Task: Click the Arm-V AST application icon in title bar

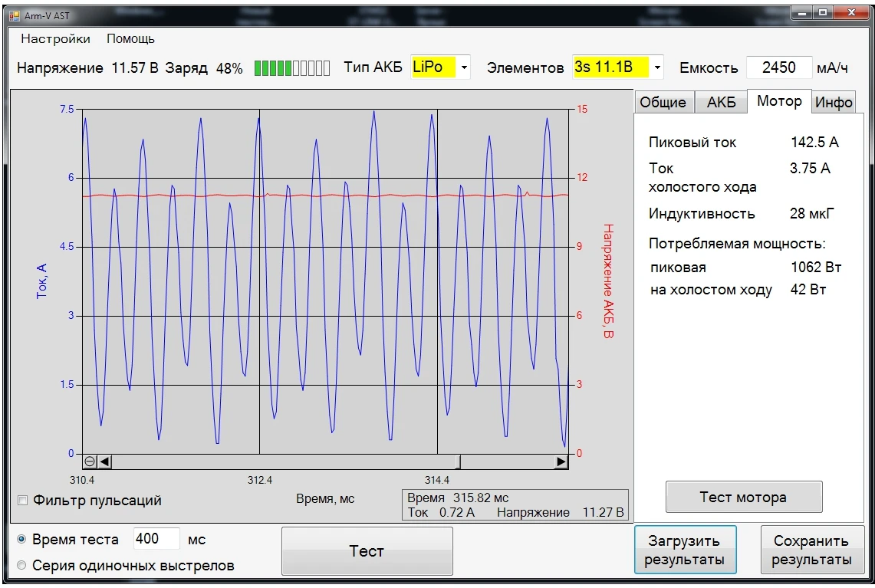Action: 15,15
